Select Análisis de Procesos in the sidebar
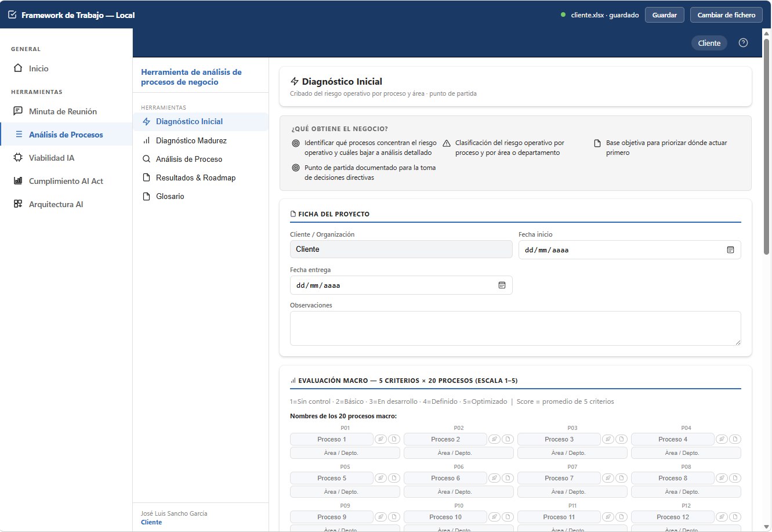The height and width of the screenshot is (532, 772). (x=66, y=135)
